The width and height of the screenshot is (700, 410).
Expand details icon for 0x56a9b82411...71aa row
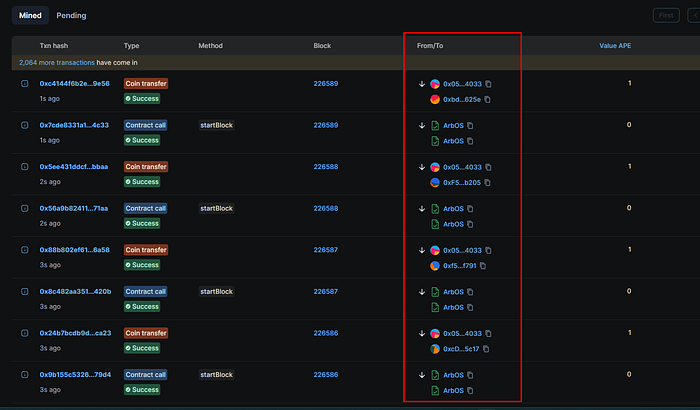coord(25,208)
